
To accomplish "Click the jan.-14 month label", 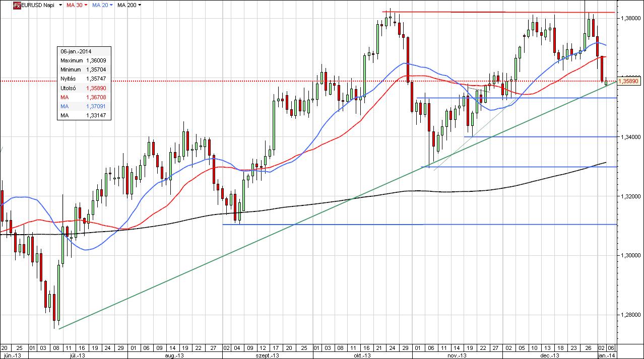I will [606, 355].
